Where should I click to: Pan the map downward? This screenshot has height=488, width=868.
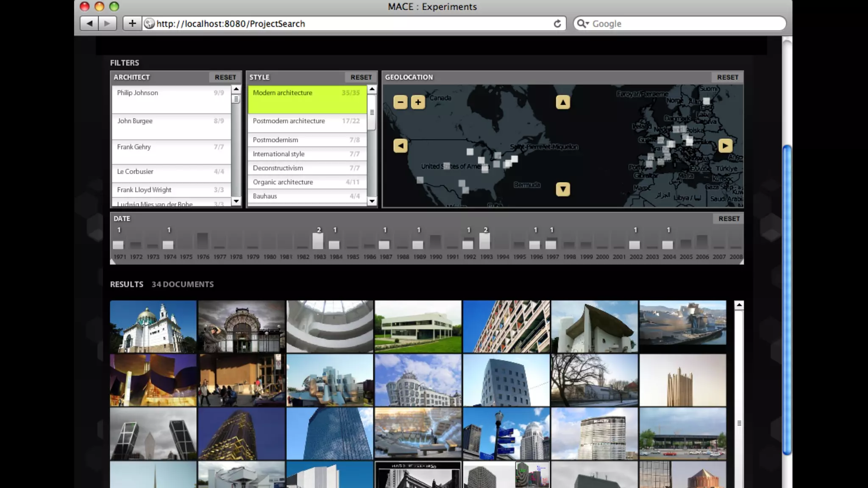(x=562, y=189)
